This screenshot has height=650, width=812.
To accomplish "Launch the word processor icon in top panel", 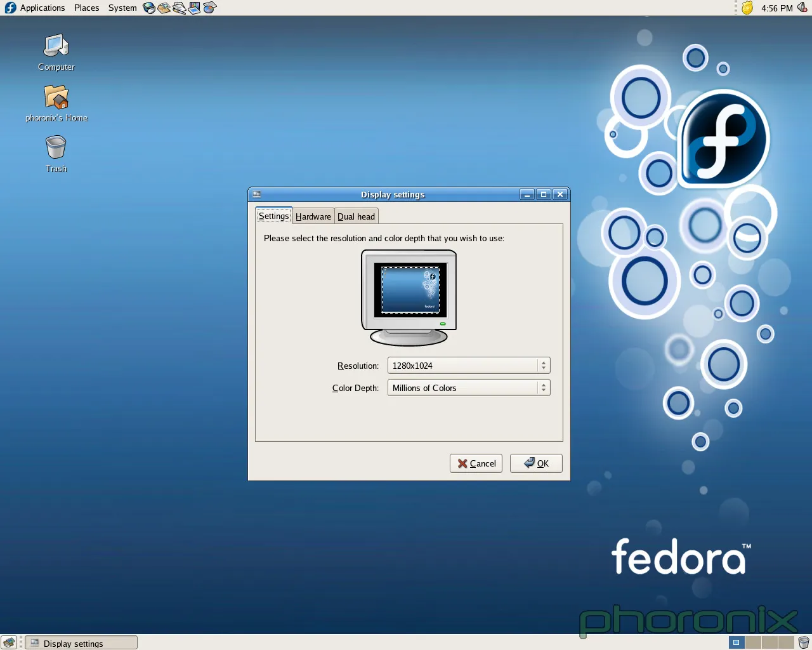I will pyautogui.click(x=180, y=8).
